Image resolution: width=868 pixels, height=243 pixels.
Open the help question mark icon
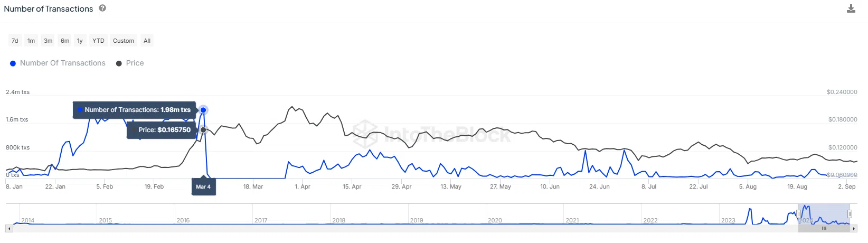[102, 8]
